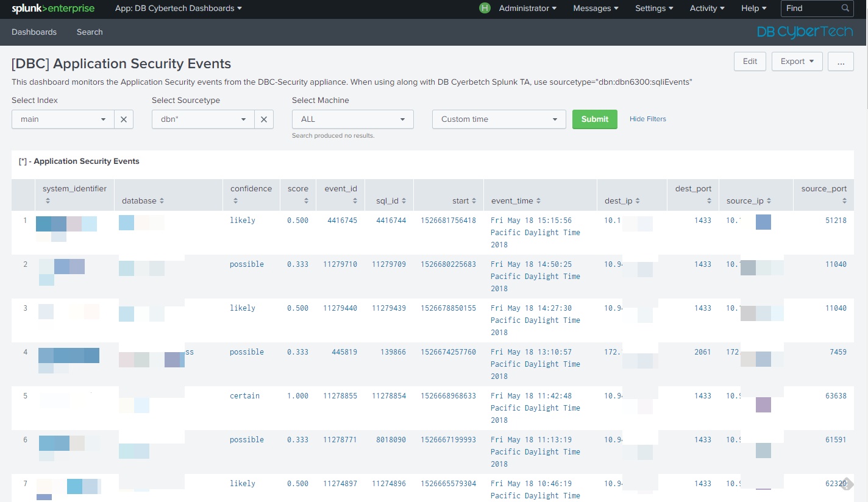Click score 1.000
The image size is (868, 502).
(x=298, y=396)
